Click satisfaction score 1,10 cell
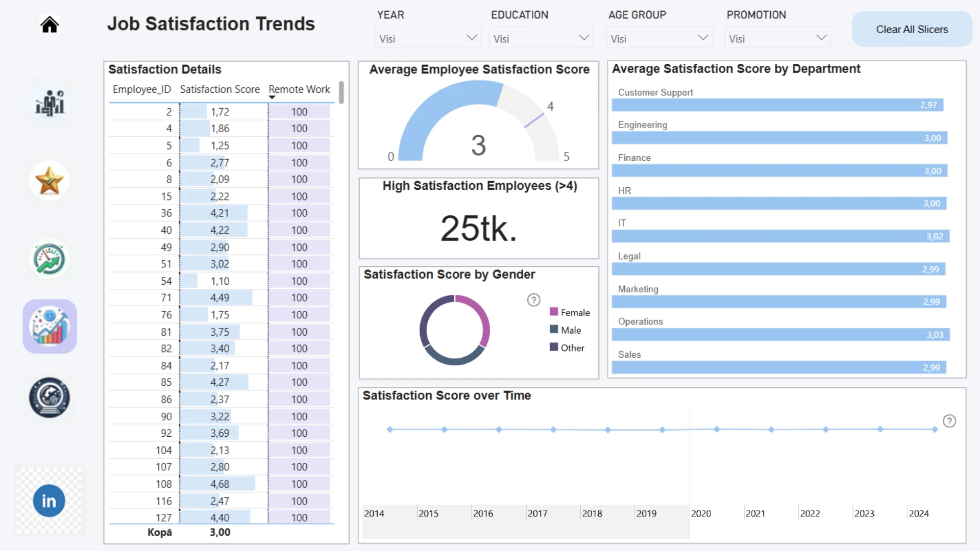This screenshot has height=551, width=980. 220,281
